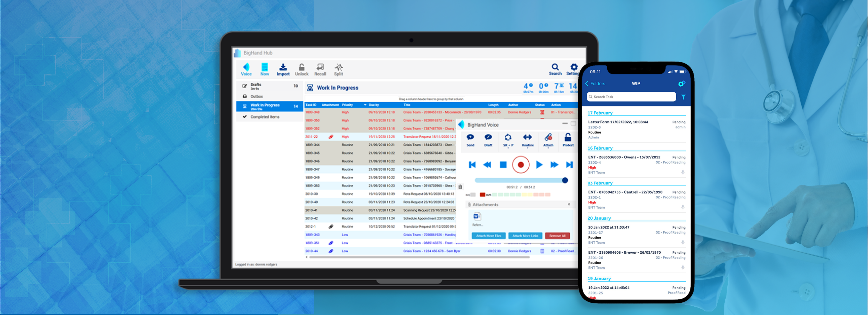Open Search with the magnifier icon
The image size is (868, 315).
tap(555, 67)
